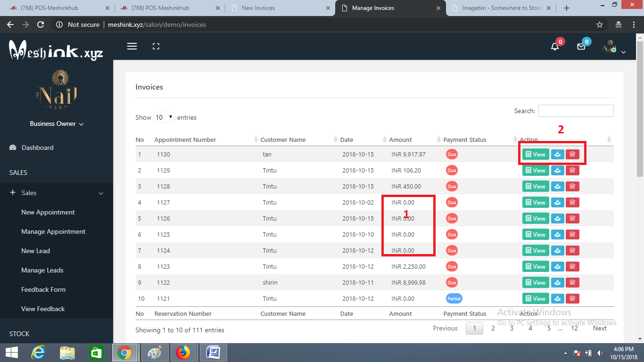The image size is (644, 362).
Task: Open the mail envelope messages icon
Action: pos(581,46)
